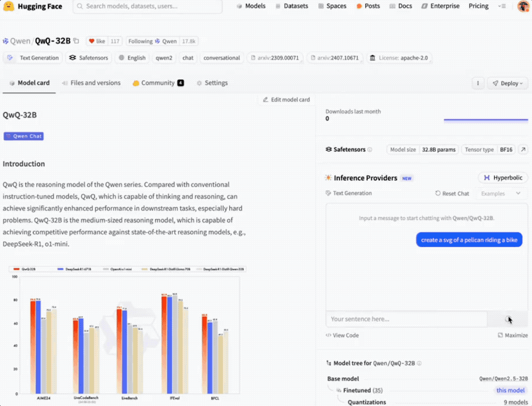532x406 pixels.
Task: Click Reset Chat
Action: coord(452,193)
